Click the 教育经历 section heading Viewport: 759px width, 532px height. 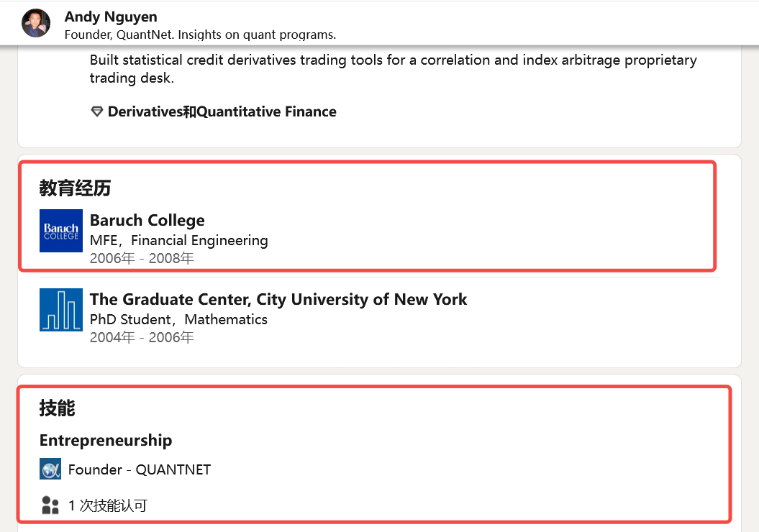point(75,188)
